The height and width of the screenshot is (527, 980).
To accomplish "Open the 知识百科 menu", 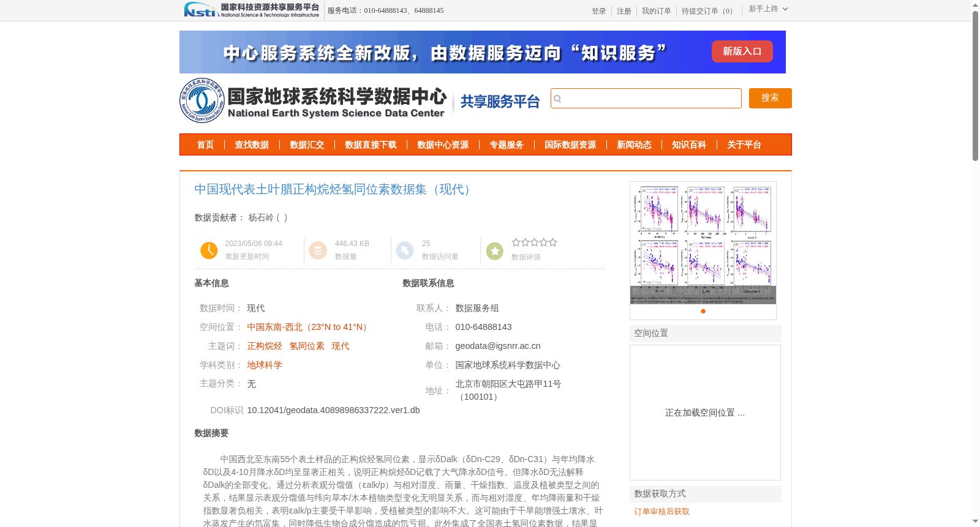I will (689, 144).
